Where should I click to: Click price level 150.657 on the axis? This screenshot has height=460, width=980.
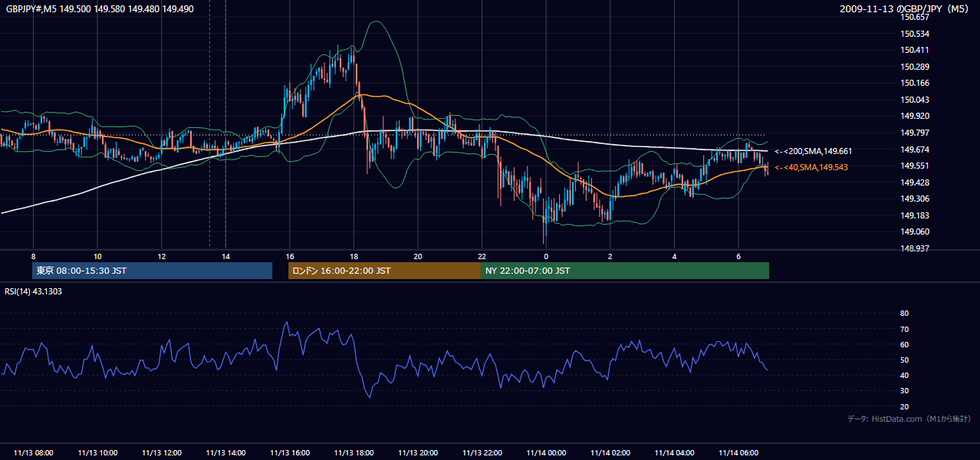click(x=914, y=17)
